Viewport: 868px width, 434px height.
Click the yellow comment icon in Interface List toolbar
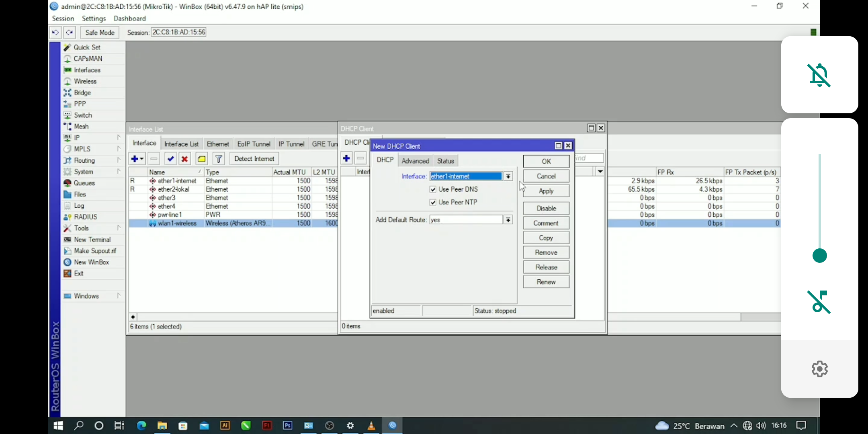[x=201, y=159]
